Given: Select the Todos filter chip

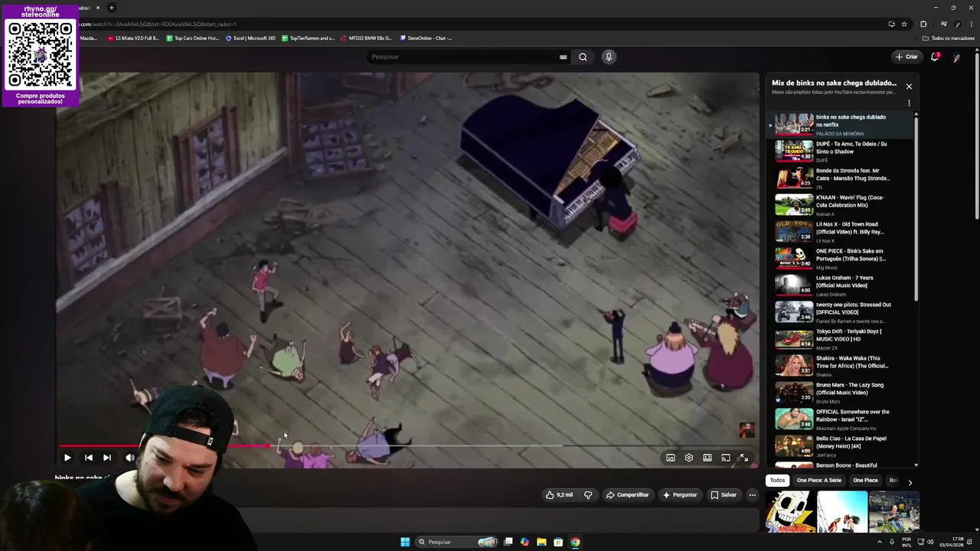Looking at the screenshot, I should (x=777, y=481).
